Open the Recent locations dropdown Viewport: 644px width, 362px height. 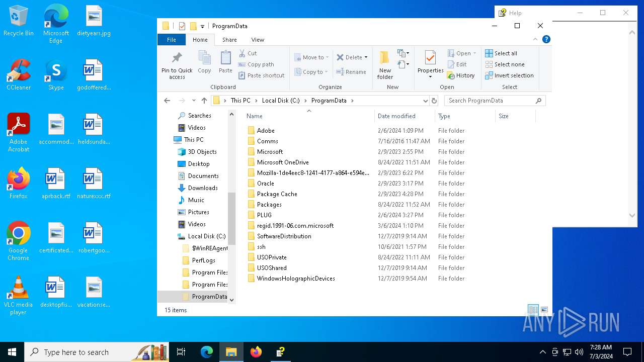(194, 101)
